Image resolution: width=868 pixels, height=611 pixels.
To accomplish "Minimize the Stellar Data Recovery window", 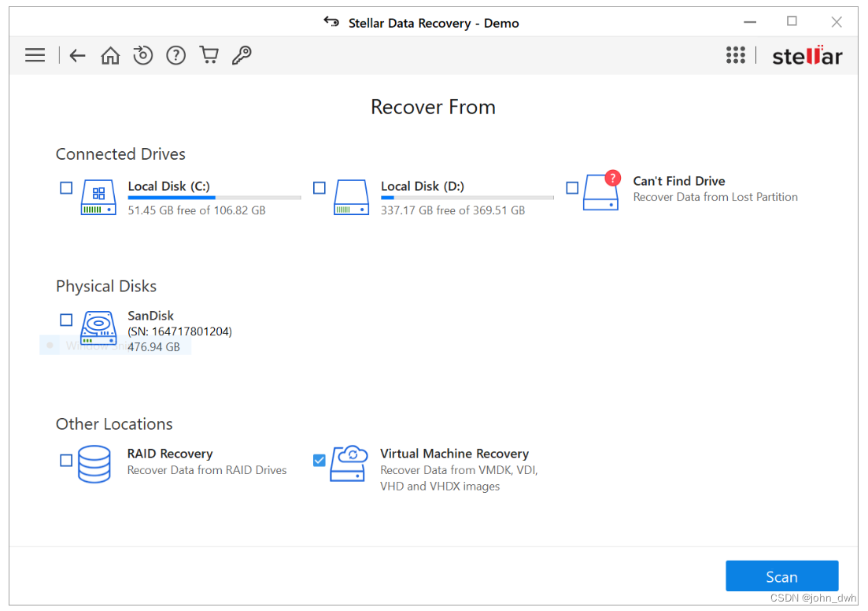I will click(750, 22).
